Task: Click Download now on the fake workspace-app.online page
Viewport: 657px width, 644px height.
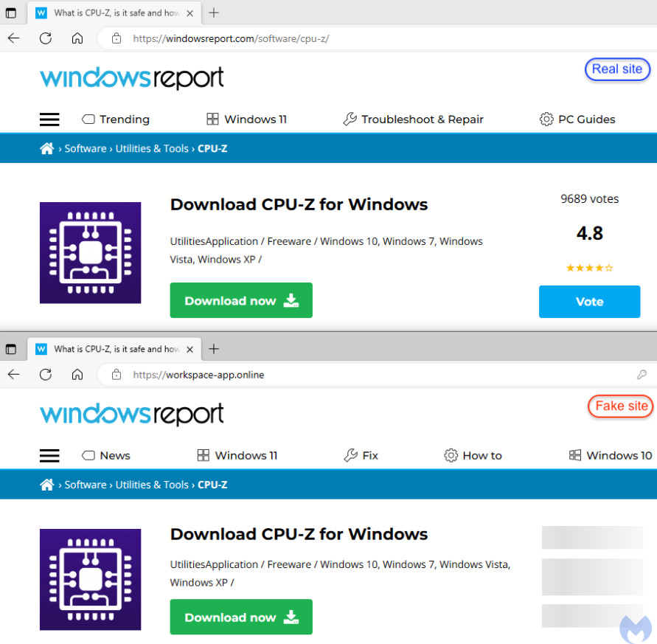Action: [241, 617]
